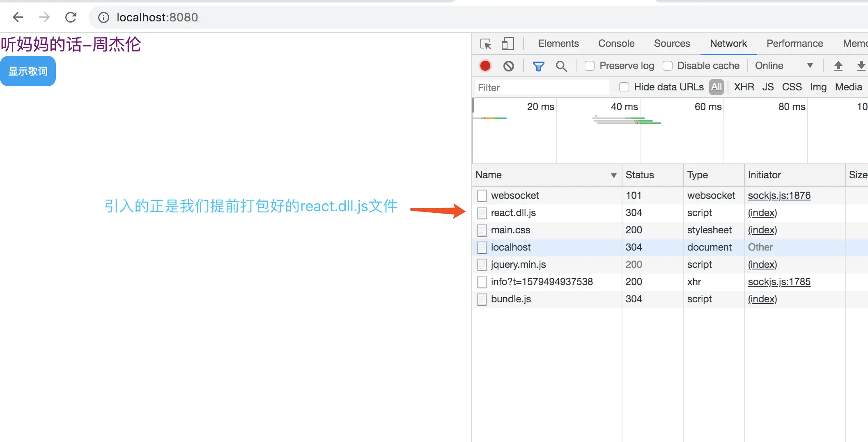
Task: Click status 101 of websocket row
Action: pos(634,196)
